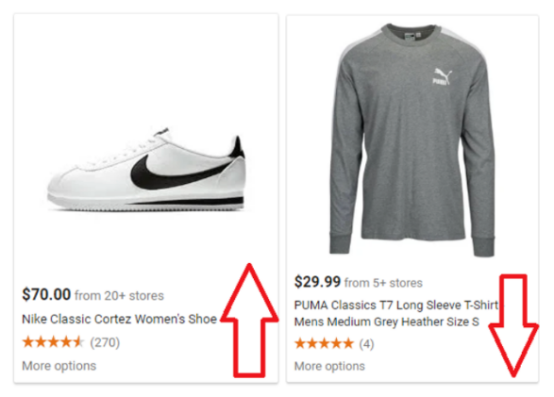Click the red downward arrow
This screenshot has width=554, height=397.
coord(514,326)
